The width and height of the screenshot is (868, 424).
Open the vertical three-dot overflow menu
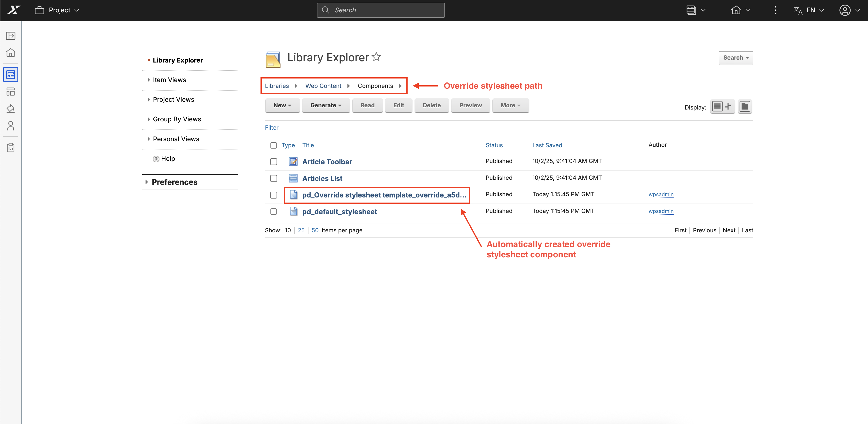[x=775, y=10]
